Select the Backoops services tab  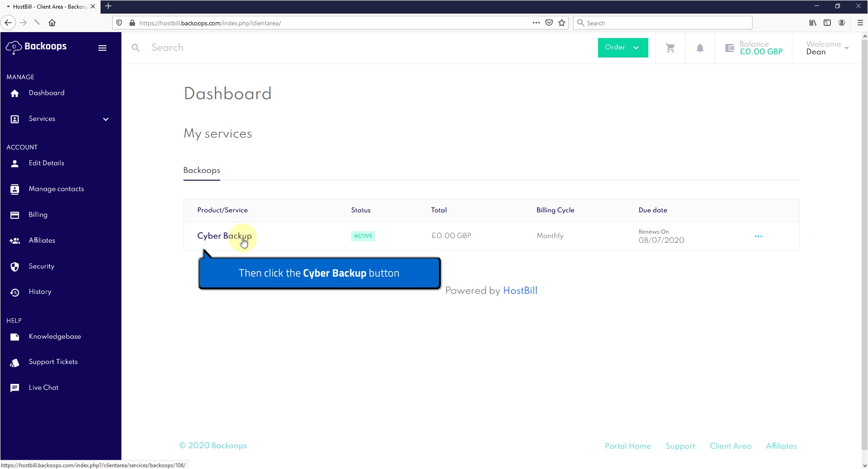[x=202, y=171]
